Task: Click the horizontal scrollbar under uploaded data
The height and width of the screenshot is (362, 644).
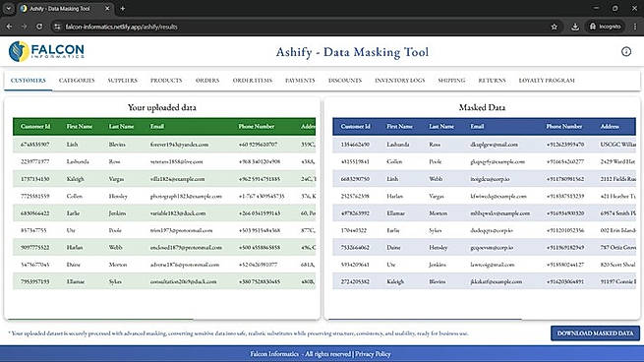Action: pyautogui.click(x=100, y=319)
